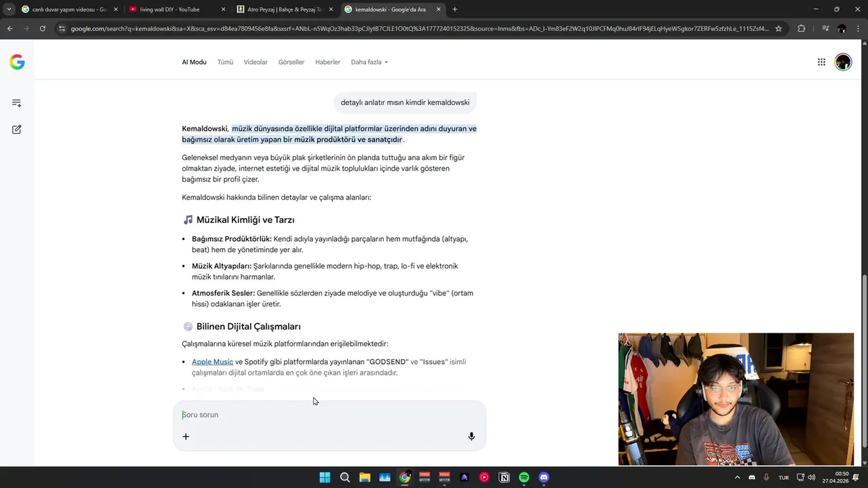
Task: Open the volume control in system tray
Action: 812,477
